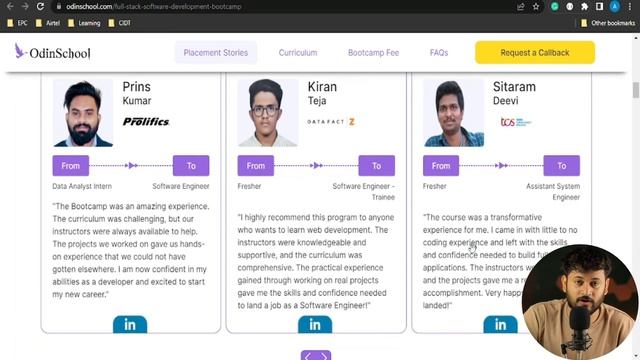Click To label on Kiran card
The width and height of the screenshot is (640, 360).
click(x=376, y=166)
